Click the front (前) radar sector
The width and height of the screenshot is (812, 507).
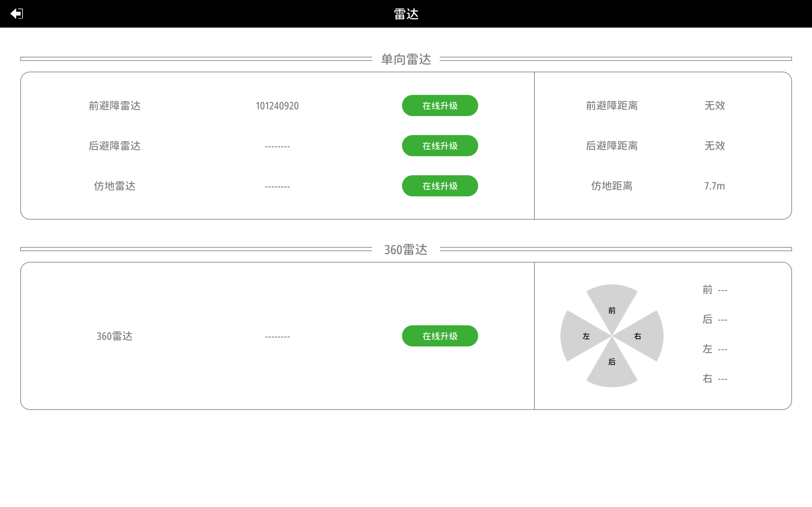(612, 305)
